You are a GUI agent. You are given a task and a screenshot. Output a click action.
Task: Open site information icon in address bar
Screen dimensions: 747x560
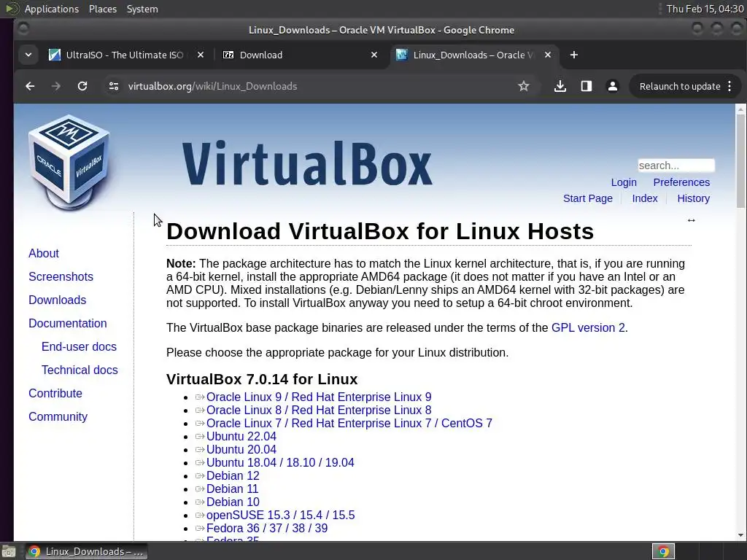[x=113, y=86]
